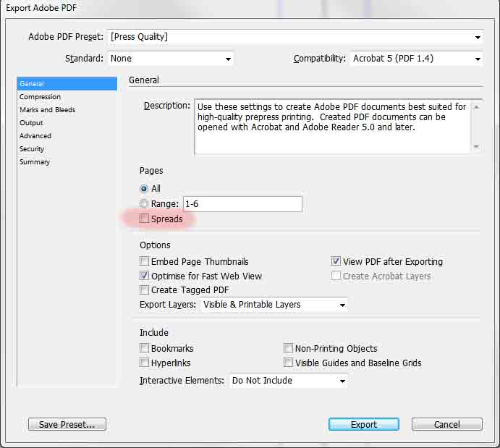Enable the Spreads checkbox
Image resolution: width=500 pixels, height=448 pixels.
(144, 219)
